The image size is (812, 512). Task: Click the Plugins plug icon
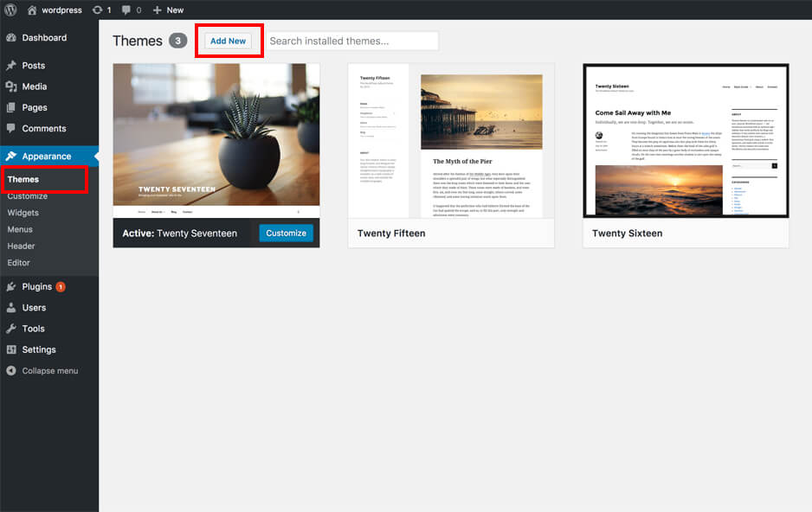(x=11, y=286)
